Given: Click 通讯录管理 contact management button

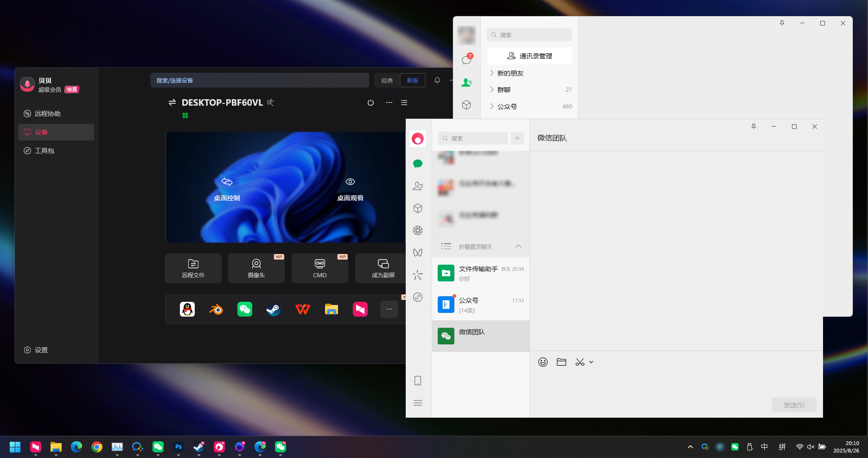Looking at the screenshot, I should 530,56.
